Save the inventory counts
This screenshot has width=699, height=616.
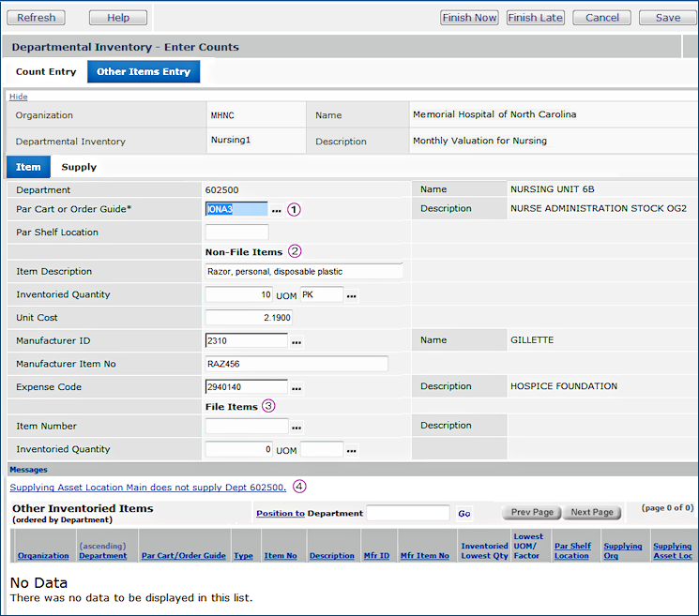point(668,18)
